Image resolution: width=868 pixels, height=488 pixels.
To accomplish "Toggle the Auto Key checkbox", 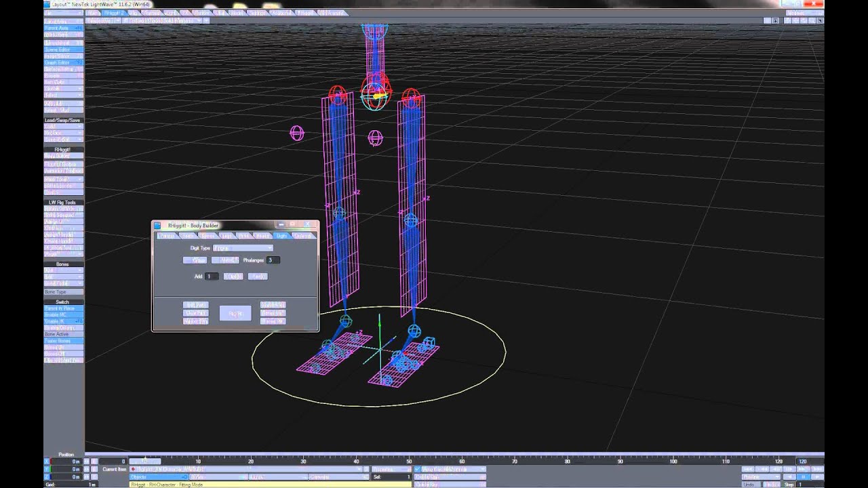I will [417, 469].
